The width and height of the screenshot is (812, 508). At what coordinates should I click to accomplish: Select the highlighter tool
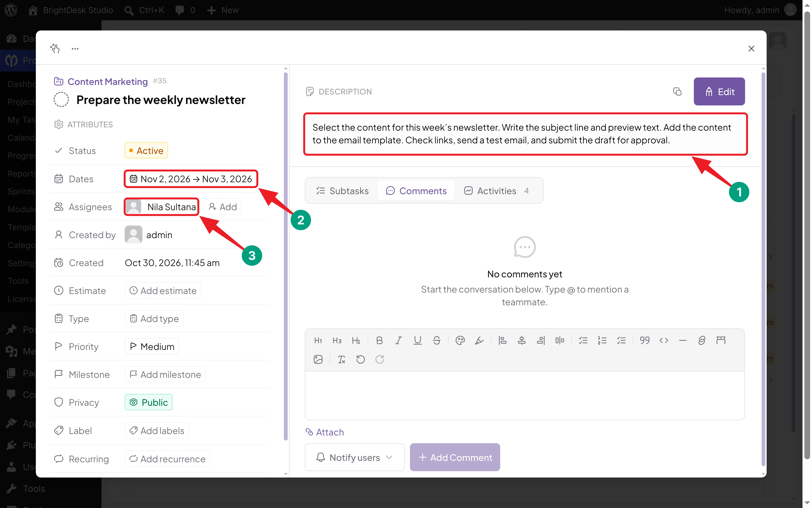479,340
